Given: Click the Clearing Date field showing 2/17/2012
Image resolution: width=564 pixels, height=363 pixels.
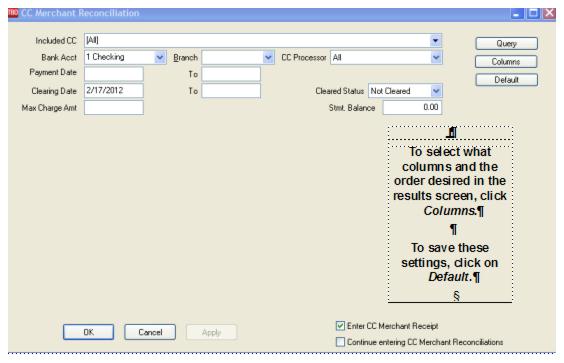Looking at the screenshot, I should pos(114,91).
